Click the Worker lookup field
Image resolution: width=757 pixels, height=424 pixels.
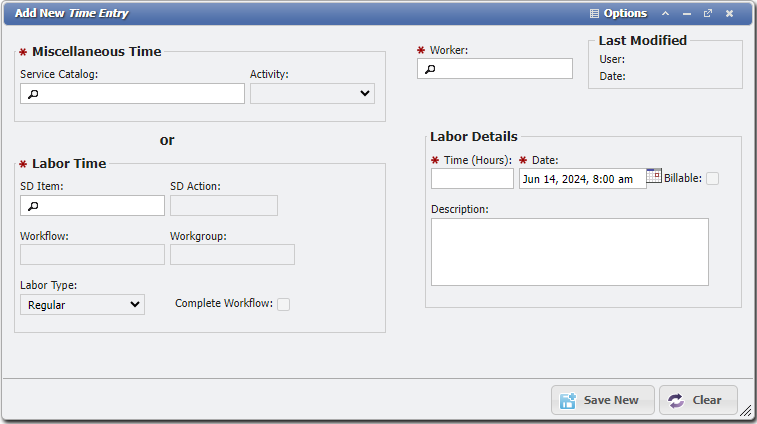[x=495, y=69]
